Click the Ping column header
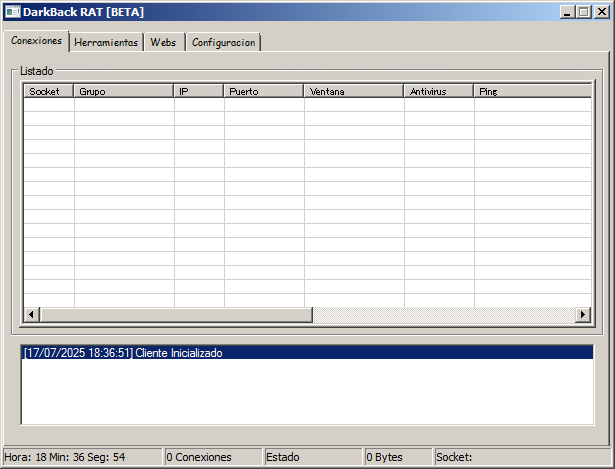Image resolution: width=615 pixels, height=469 pixels. pyautogui.click(x=532, y=91)
